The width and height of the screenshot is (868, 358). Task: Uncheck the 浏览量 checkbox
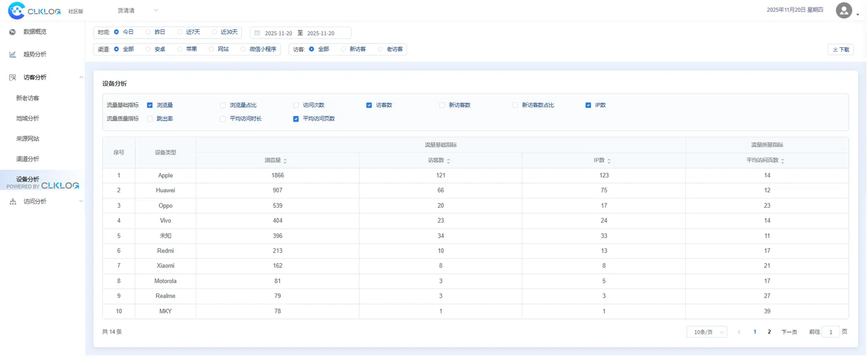[149, 105]
